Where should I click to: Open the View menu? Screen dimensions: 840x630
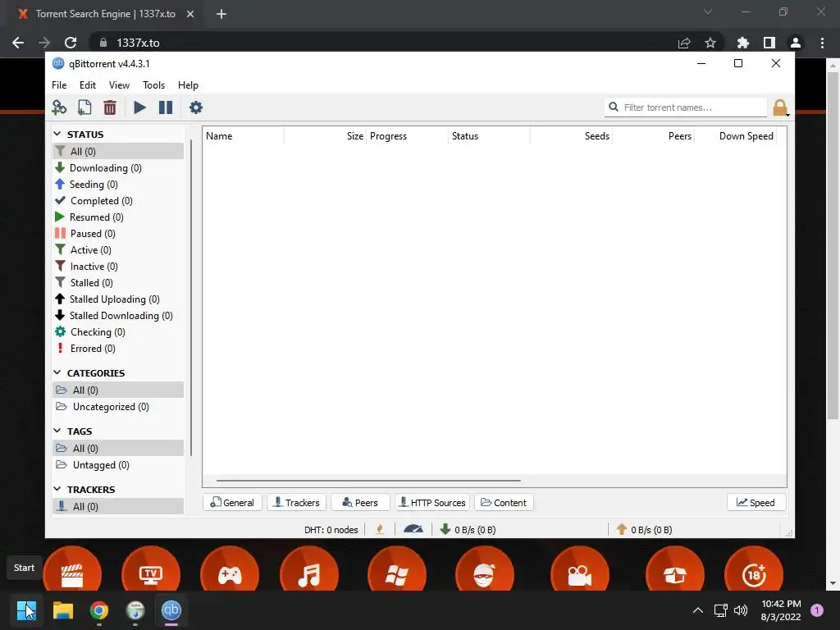point(119,85)
